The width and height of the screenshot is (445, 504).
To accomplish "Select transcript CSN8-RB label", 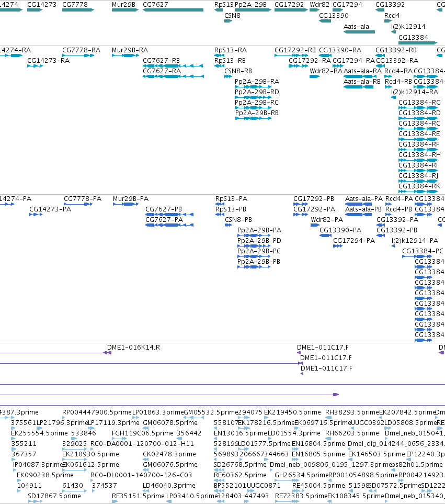I will click(238, 71).
